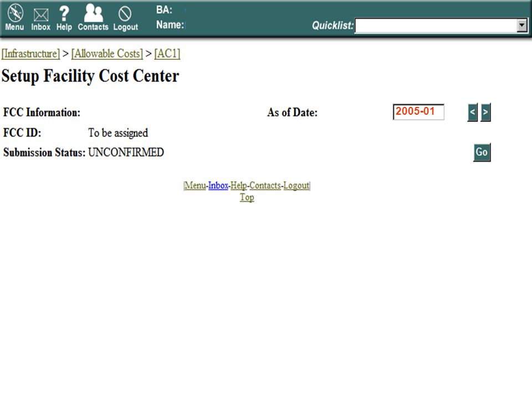
Task: Click the 'Quicklist:' label
Action: [x=332, y=25]
